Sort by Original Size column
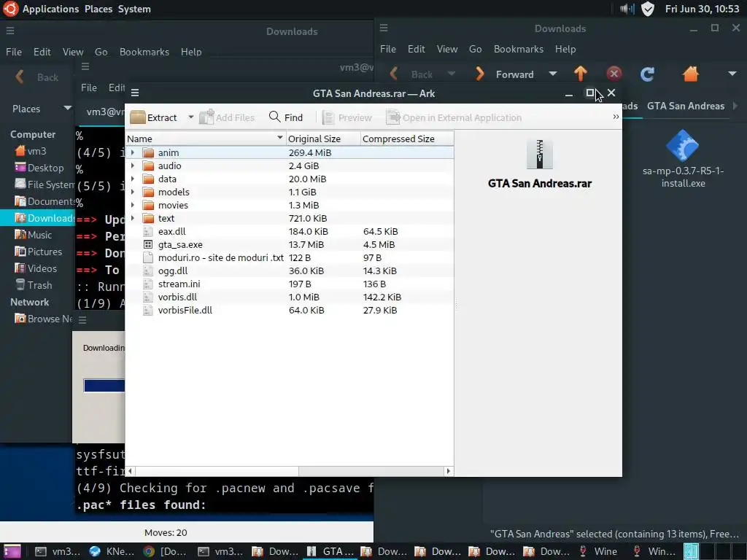 tap(323, 139)
